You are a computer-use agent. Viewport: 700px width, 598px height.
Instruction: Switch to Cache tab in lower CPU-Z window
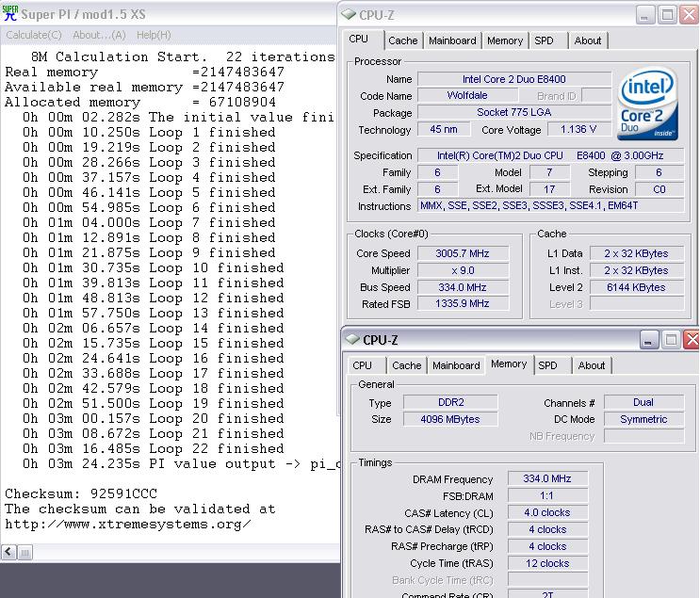406,365
